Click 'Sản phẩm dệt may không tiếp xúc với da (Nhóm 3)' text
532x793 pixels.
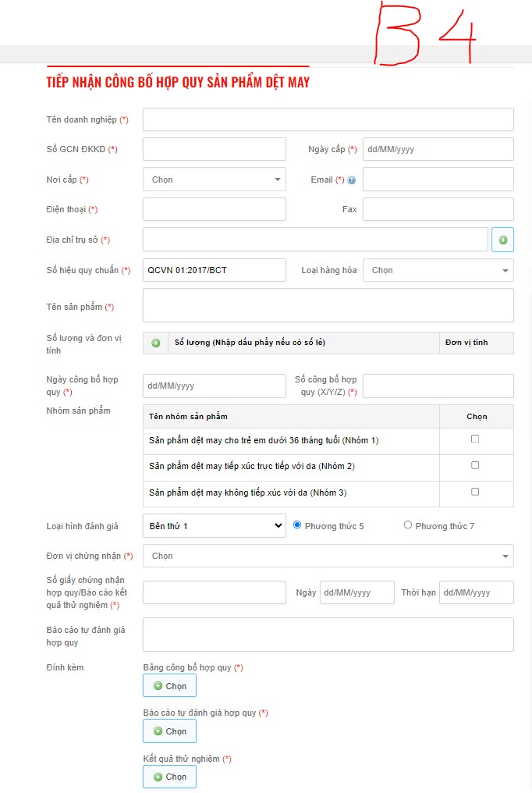(x=247, y=493)
